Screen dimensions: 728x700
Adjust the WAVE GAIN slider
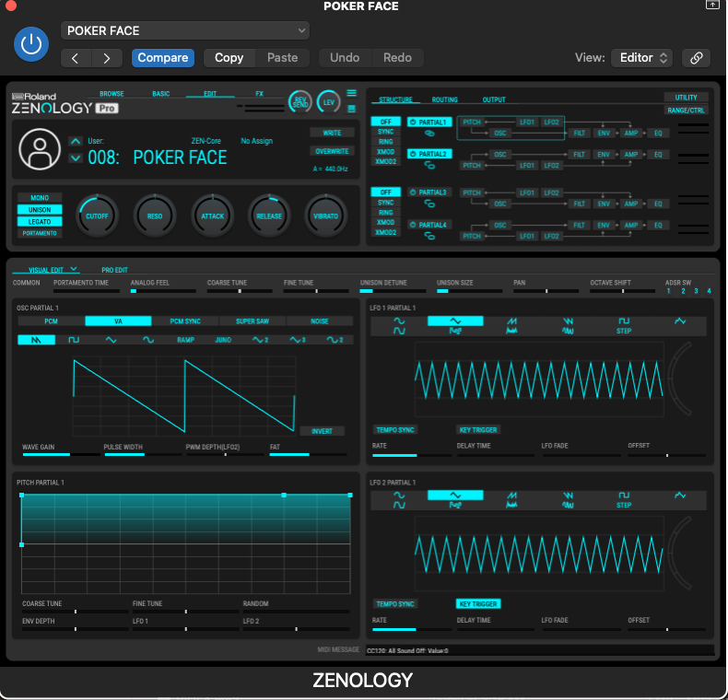coord(61,454)
